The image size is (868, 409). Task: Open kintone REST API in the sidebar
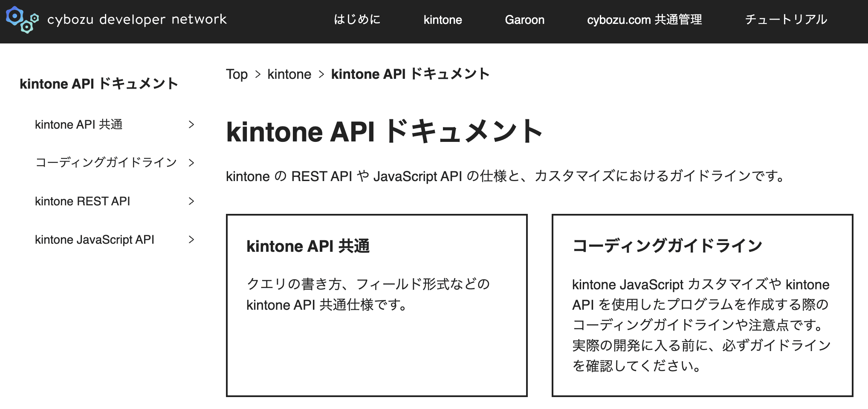coord(83,201)
